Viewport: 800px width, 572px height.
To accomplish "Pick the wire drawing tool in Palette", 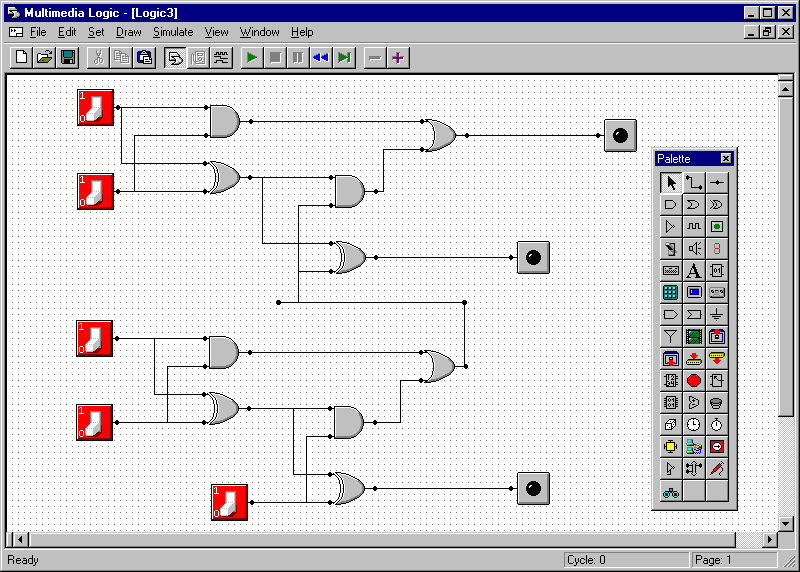I will tap(694, 182).
